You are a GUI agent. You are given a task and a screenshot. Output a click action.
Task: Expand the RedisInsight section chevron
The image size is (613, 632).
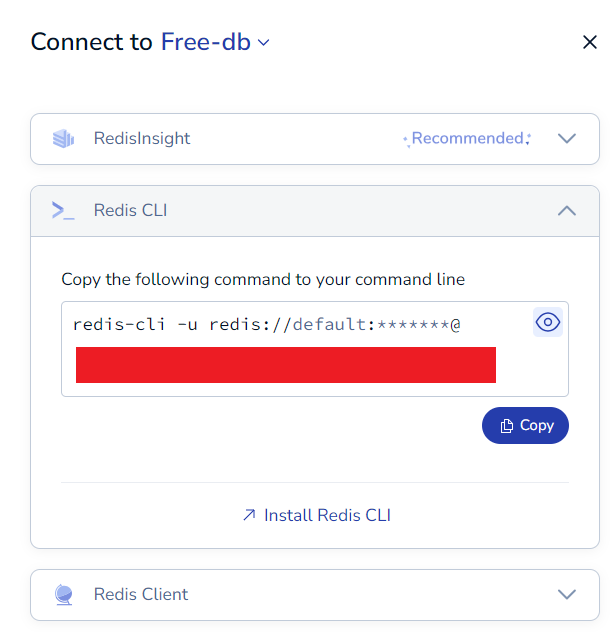(567, 139)
